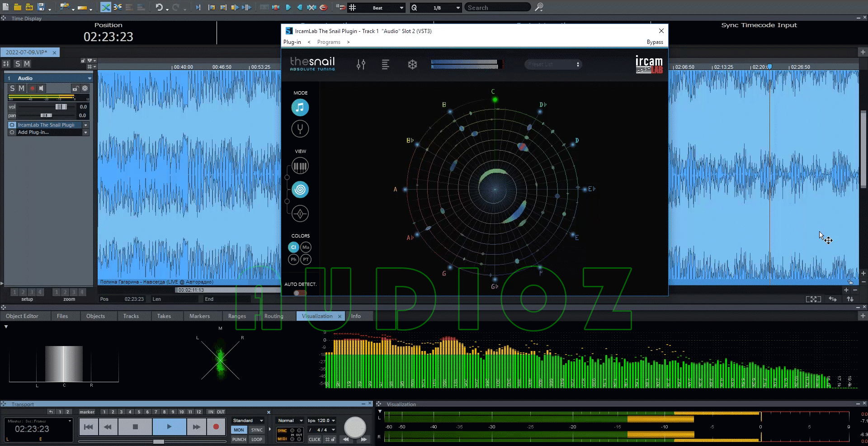Screen dimensions: 868x446
Task: Adjust the Audio track pan slider
Action: tap(47, 115)
